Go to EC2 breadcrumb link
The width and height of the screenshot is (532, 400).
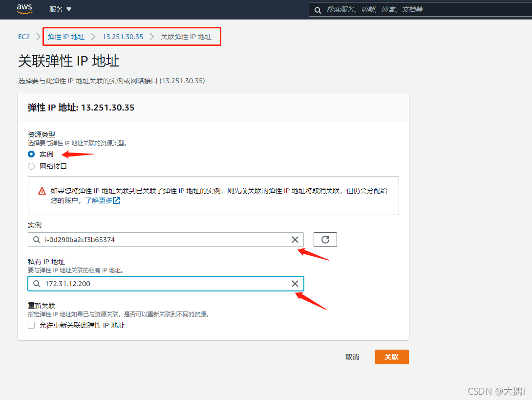(x=24, y=37)
